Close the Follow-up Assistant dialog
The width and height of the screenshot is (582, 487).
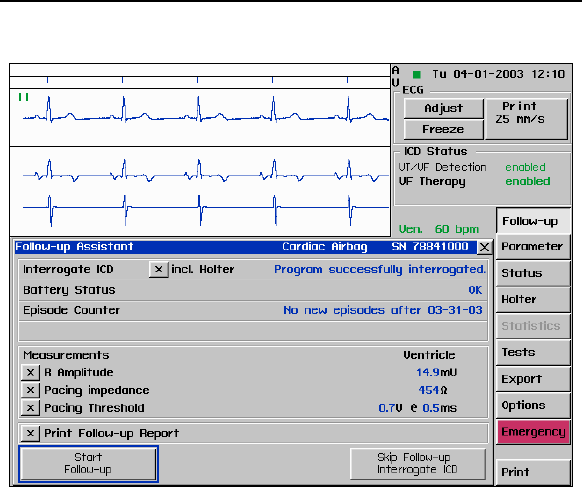pyautogui.click(x=484, y=247)
